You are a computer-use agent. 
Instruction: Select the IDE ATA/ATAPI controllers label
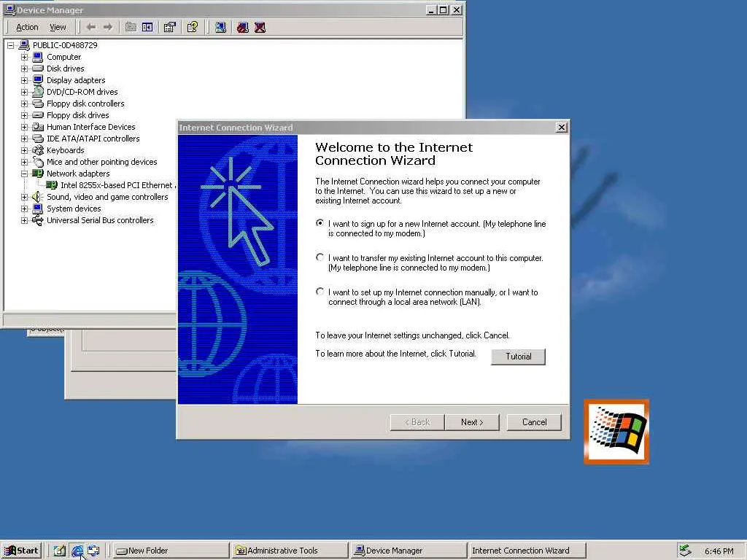tap(93, 139)
